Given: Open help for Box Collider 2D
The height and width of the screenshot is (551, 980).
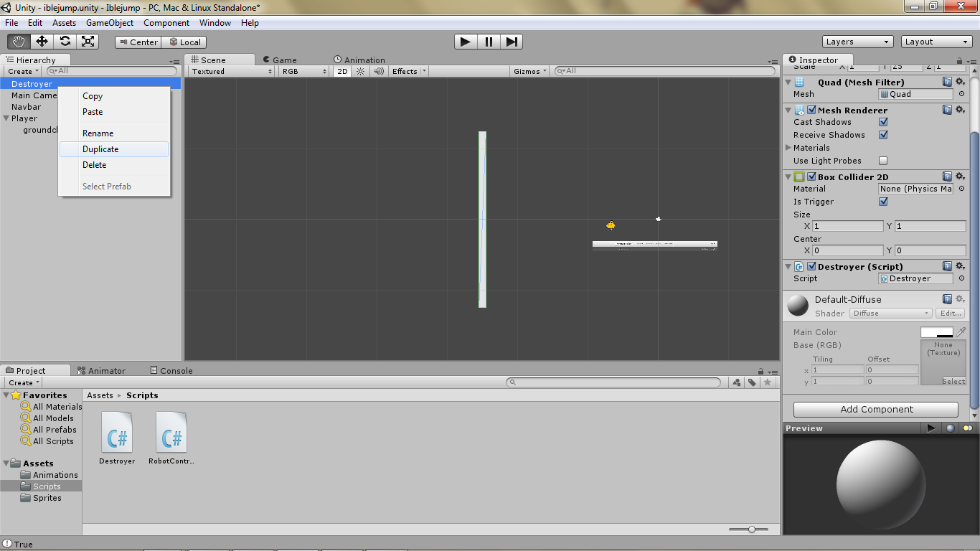Looking at the screenshot, I should coord(947,176).
